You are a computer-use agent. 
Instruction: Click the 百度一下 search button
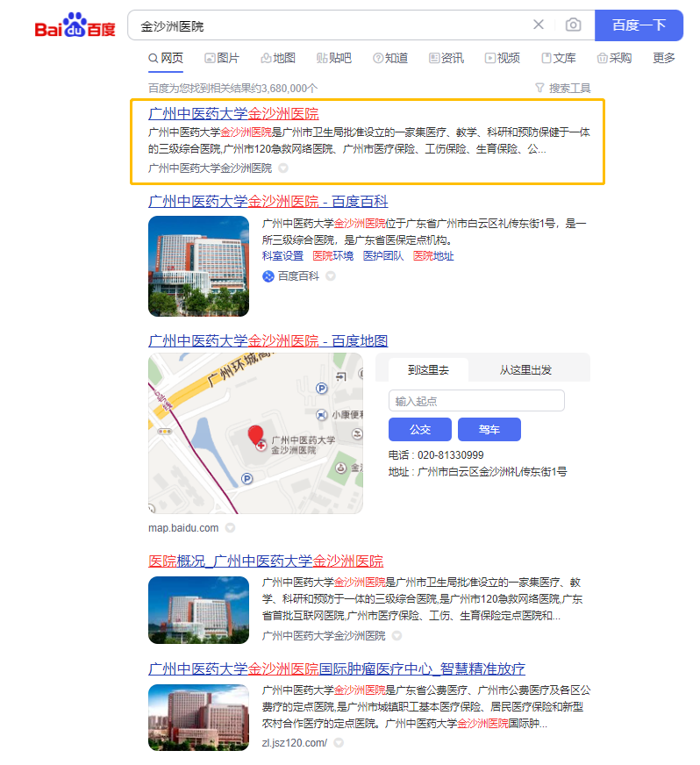[x=639, y=25]
